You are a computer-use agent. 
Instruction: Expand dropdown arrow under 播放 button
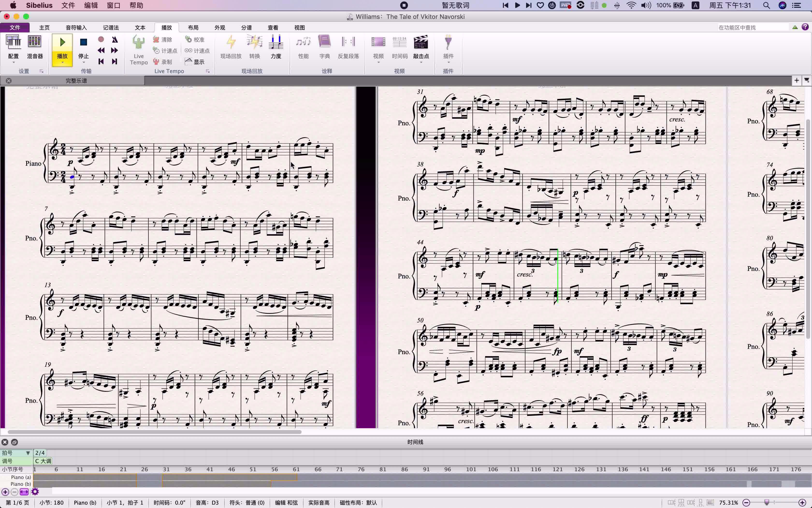(62, 63)
